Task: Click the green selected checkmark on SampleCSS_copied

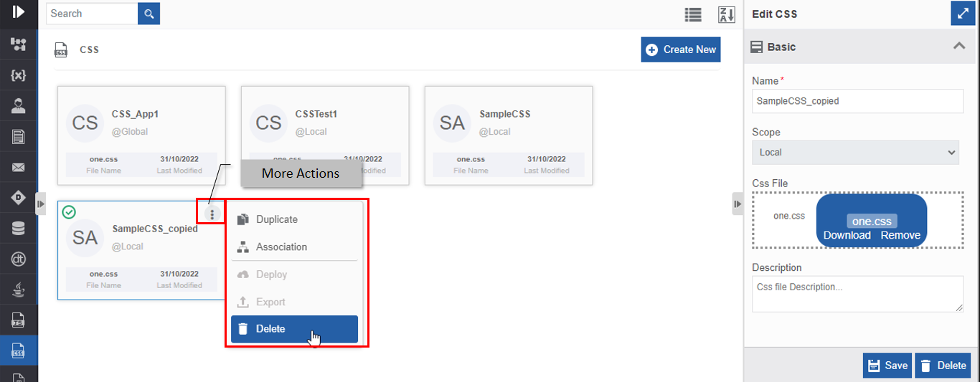Action: [x=69, y=212]
